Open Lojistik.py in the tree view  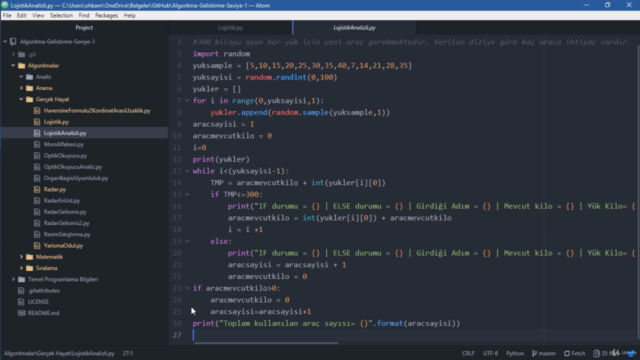[x=56, y=122]
